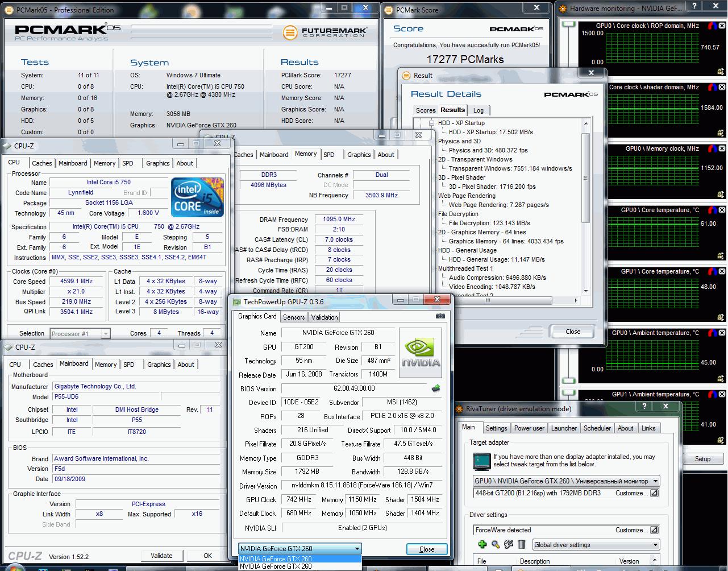Select Caches tab in bottom CPU-Z window
The width and height of the screenshot is (728, 571).
pyautogui.click(x=43, y=365)
